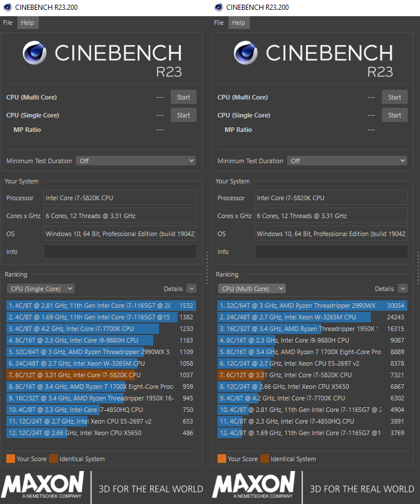Select rank 5 Ryzen 7 1700X row scoring 8889
This screenshot has width=420, height=504.
(312, 352)
